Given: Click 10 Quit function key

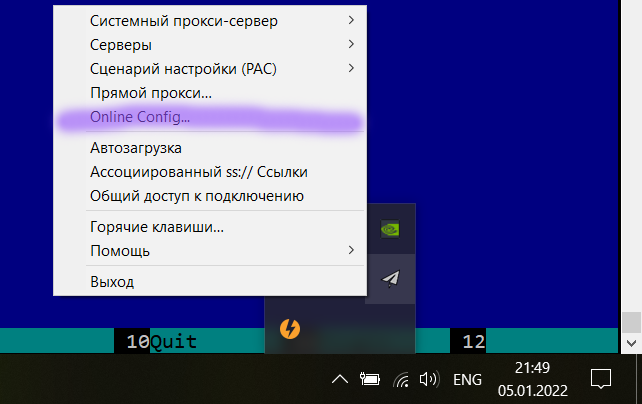Looking at the screenshot, I should pyautogui.click(x=162, y=341).
